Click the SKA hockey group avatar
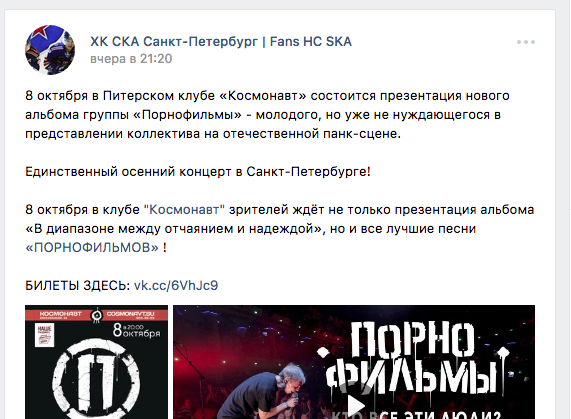The image size is (571, 419). (x=50, y=50)
